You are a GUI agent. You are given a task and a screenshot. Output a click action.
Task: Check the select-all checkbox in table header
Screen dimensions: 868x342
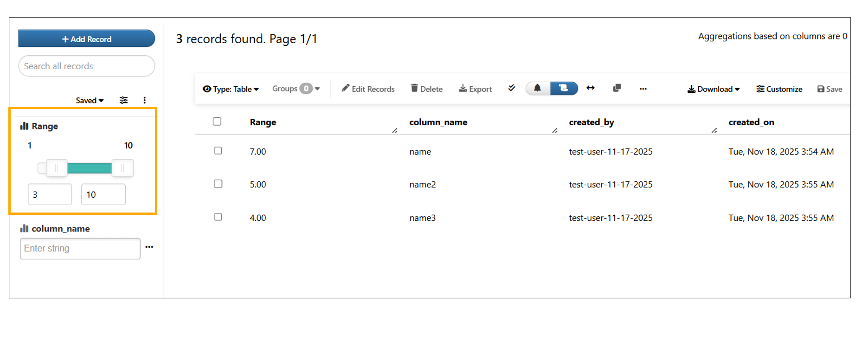[217, 122]
